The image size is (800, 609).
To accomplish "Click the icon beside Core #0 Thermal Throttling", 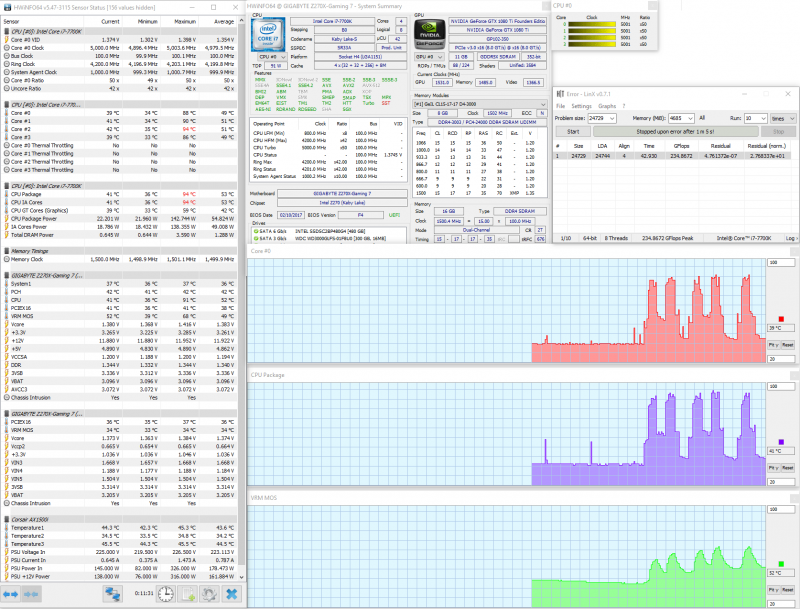I will point(7,146).
